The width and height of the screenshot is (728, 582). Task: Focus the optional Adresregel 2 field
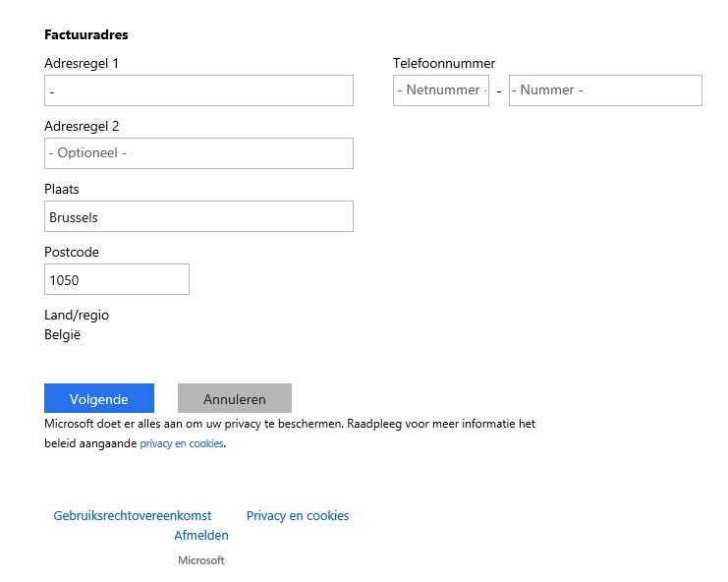pos(198,153)
